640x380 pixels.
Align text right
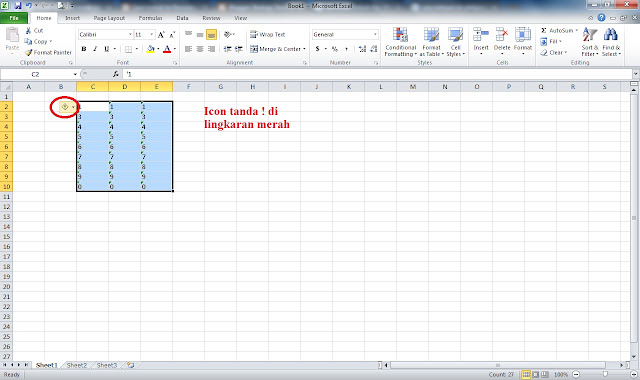click(211, 49)
